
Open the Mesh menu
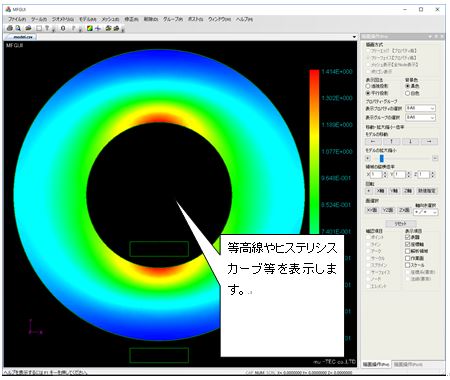[x=110, y=19]
